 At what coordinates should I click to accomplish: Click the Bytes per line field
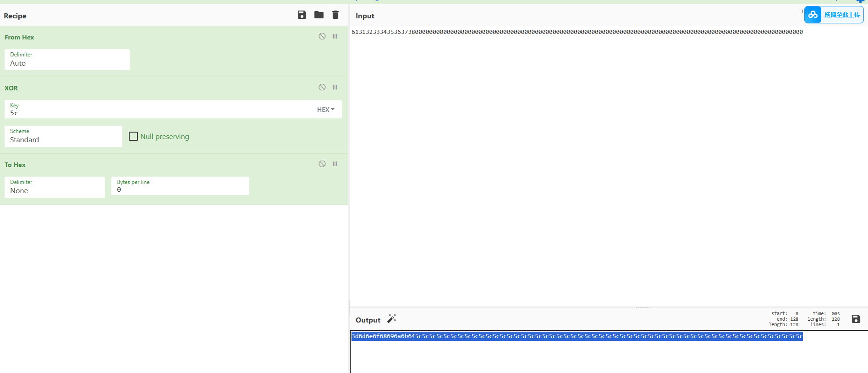(180, 189)
